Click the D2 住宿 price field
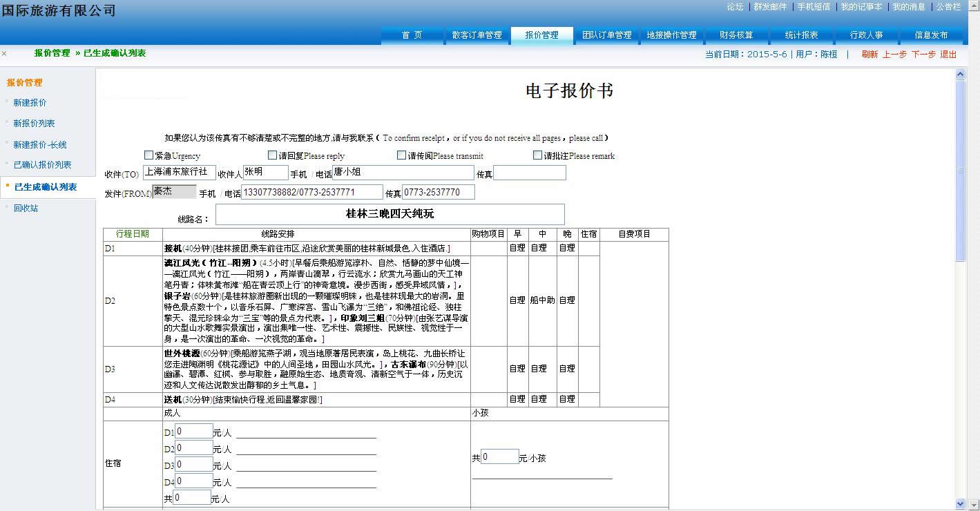Screen dimensions: 980x511 193,448
